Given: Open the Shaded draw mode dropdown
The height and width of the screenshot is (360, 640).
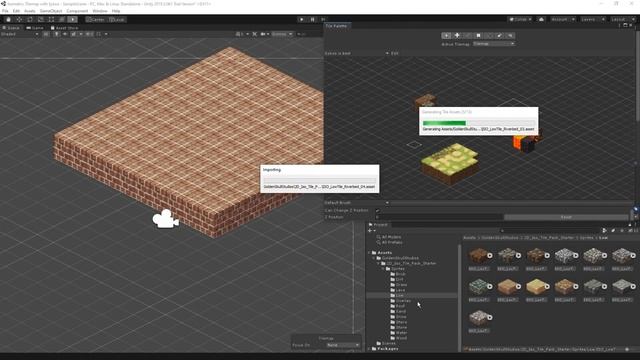Looking at the screenshot, I should click(20, 34).
